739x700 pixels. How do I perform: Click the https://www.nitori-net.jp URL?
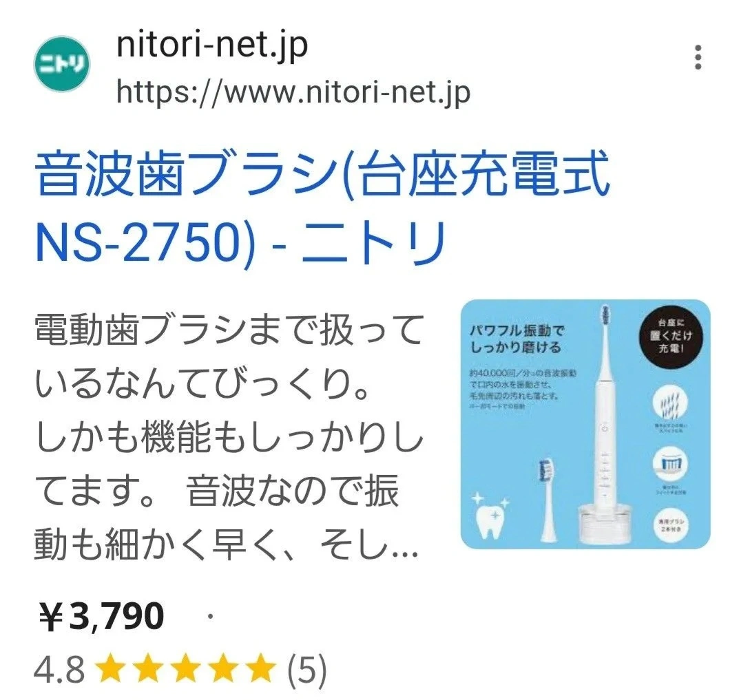pos(293,92)
